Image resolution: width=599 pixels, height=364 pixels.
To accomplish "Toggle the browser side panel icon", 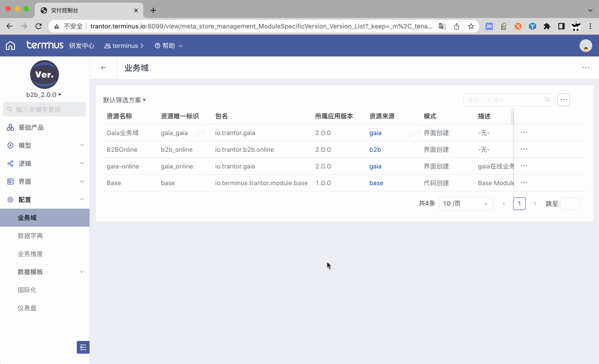I will point(561,26).
